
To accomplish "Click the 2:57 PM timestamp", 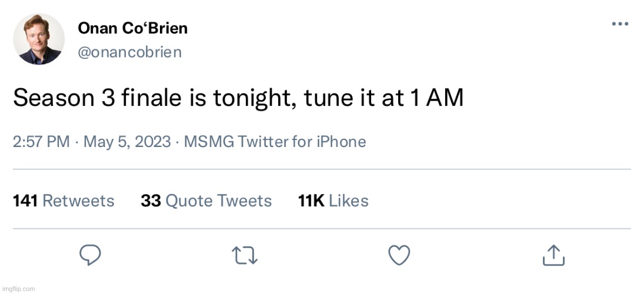I will 41,142.
